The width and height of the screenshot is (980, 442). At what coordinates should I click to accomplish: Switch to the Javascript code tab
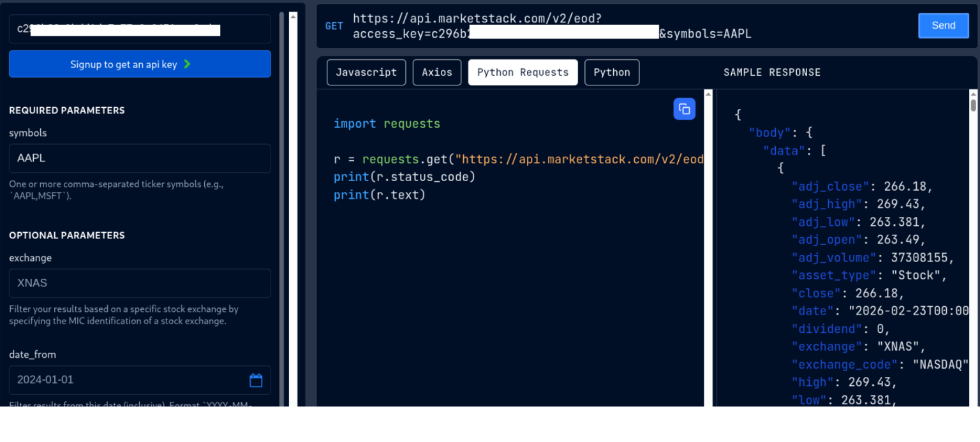tap(366, 72)
